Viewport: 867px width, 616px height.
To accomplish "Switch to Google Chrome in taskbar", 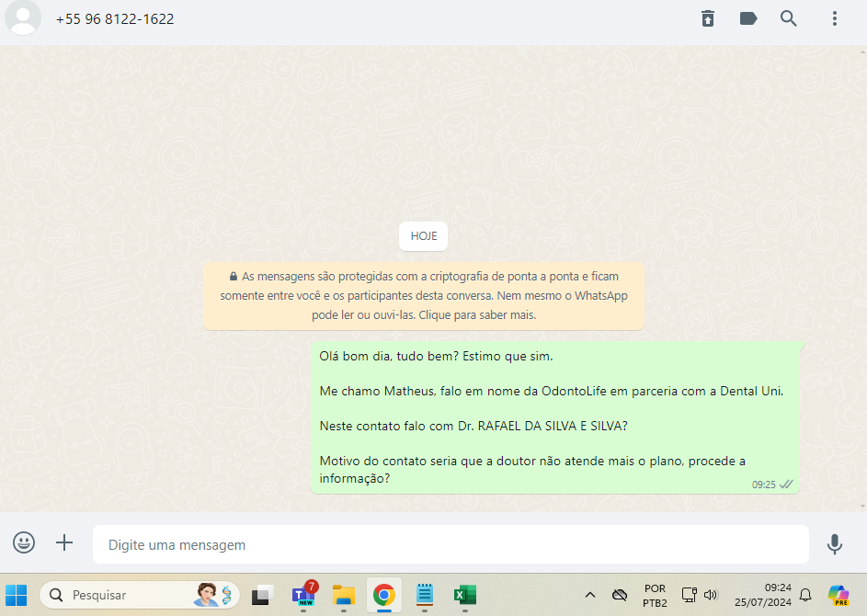I will pos(383,595).
